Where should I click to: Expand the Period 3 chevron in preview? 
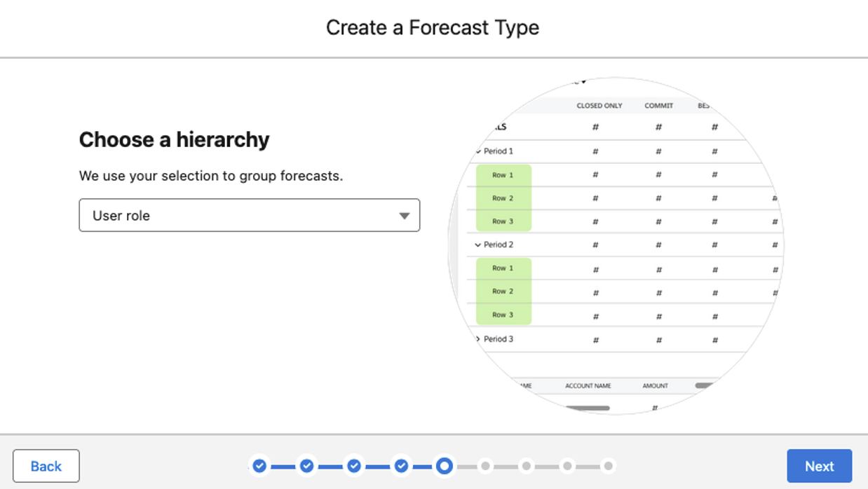point(478,339)
